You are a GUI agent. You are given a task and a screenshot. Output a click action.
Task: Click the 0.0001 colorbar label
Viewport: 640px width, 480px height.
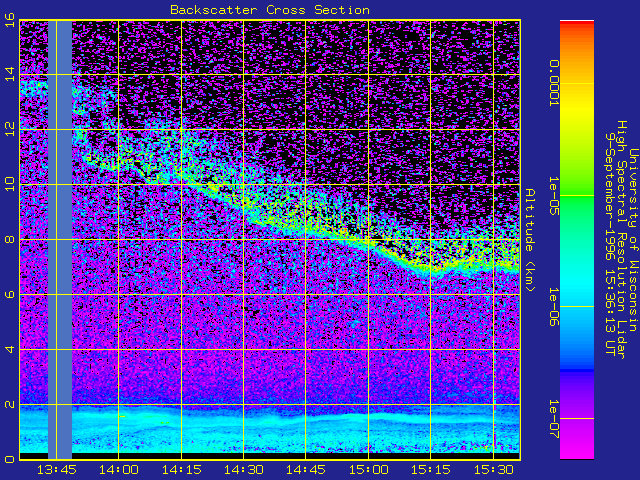coord(554,83)
